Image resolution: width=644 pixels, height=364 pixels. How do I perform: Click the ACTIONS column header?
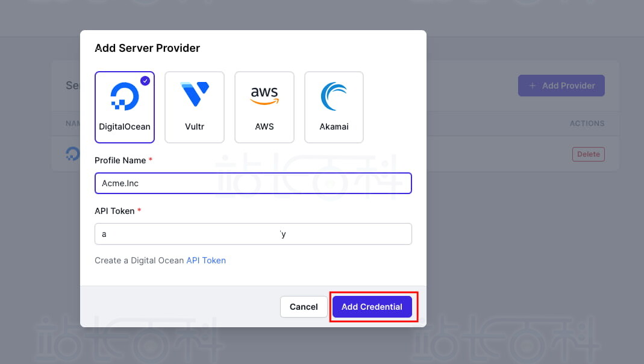tap(587, 124)
